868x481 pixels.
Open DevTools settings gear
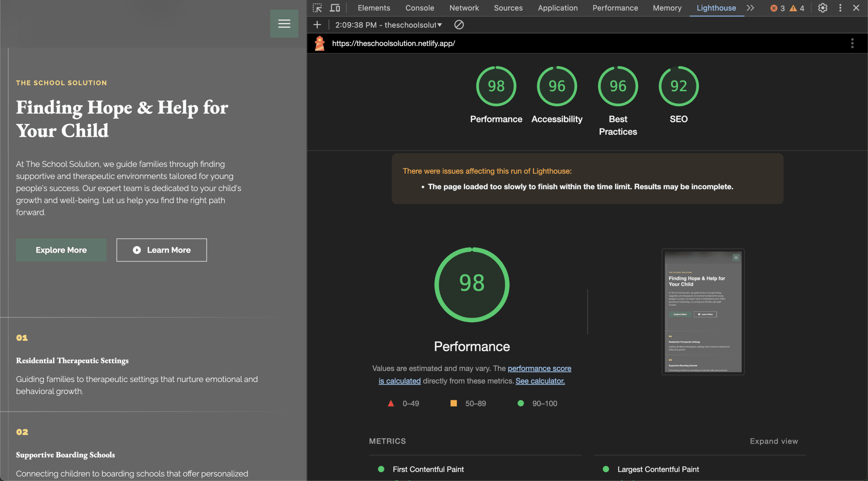click(x=822, y=8)
